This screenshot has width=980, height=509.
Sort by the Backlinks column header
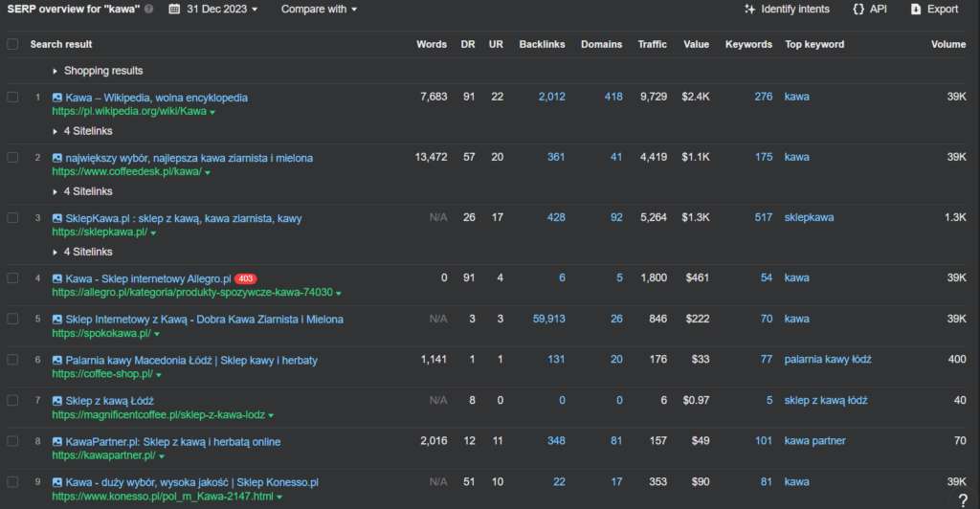542,44
